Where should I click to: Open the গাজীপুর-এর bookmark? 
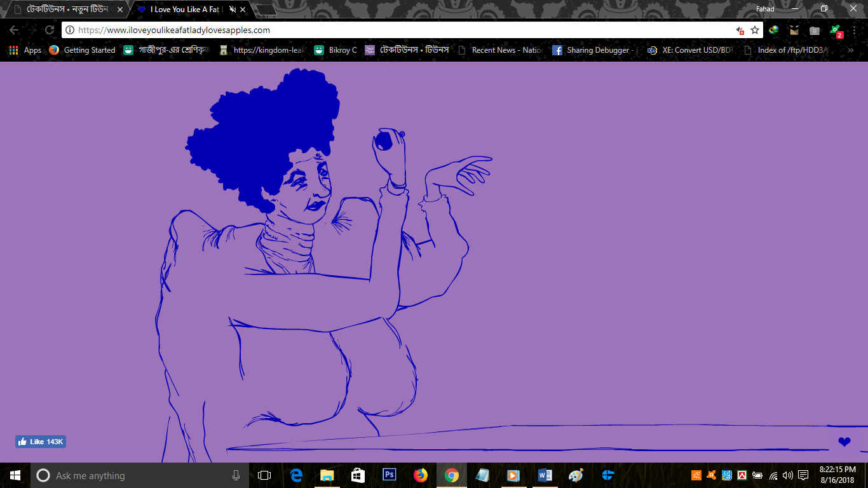coord(166,50)
